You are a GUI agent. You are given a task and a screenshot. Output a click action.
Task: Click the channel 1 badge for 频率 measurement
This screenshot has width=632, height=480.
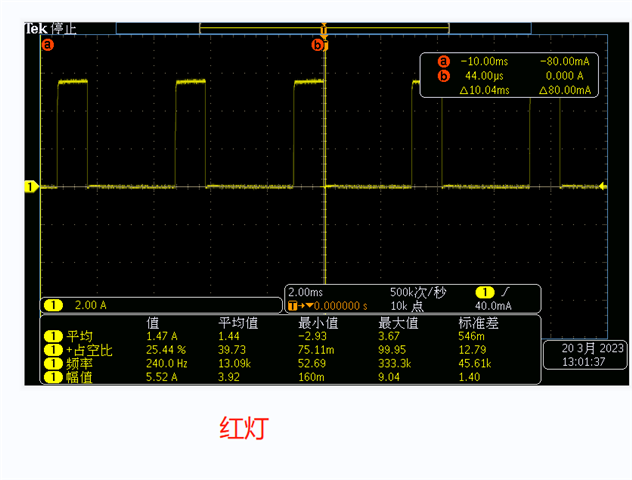click(x=53, y=364)
